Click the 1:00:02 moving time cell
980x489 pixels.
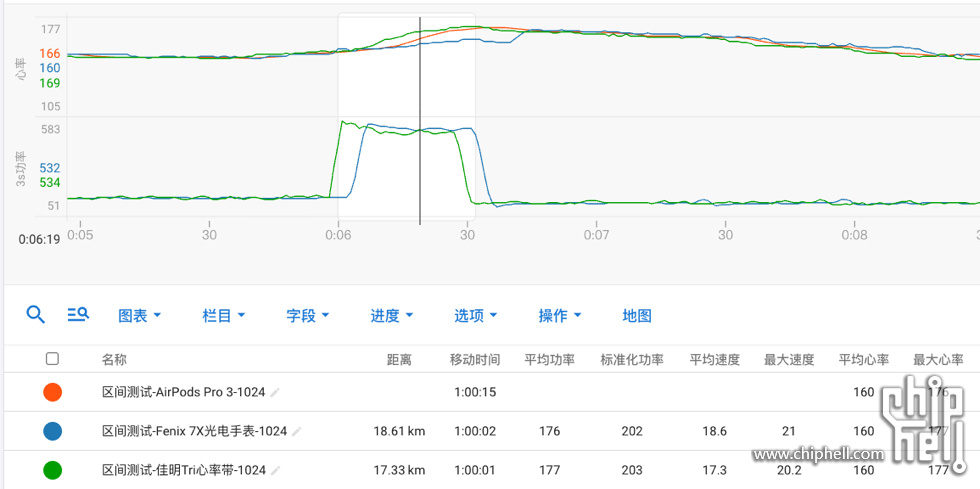[475, 431]
